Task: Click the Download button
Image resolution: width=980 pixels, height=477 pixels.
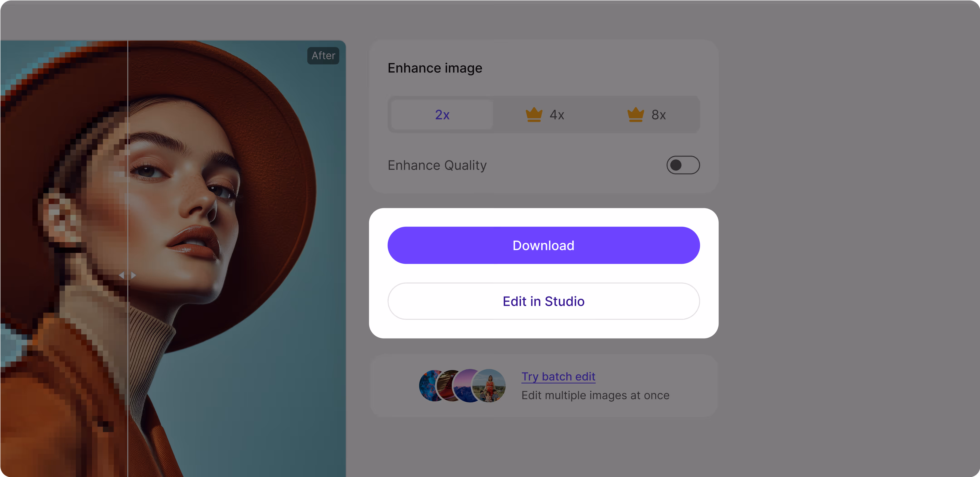Action: pyautogui.click(x=544, y=246)
